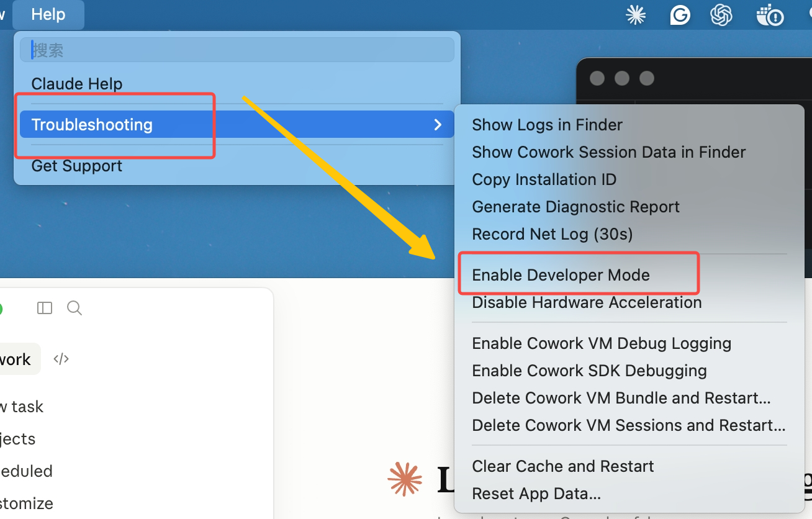The height and width of the screenshot is (519, 812).
Task: Choose Reset App Data option
Action: [536, 494]
